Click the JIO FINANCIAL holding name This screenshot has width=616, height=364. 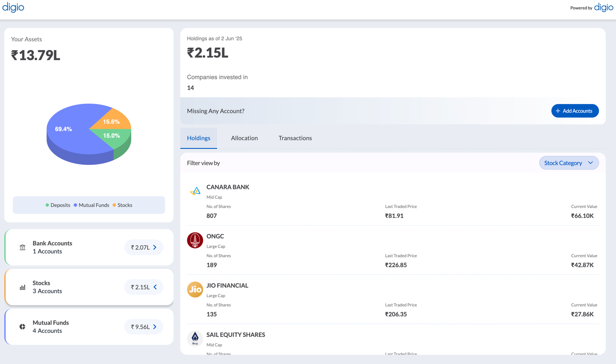[227, 285]
